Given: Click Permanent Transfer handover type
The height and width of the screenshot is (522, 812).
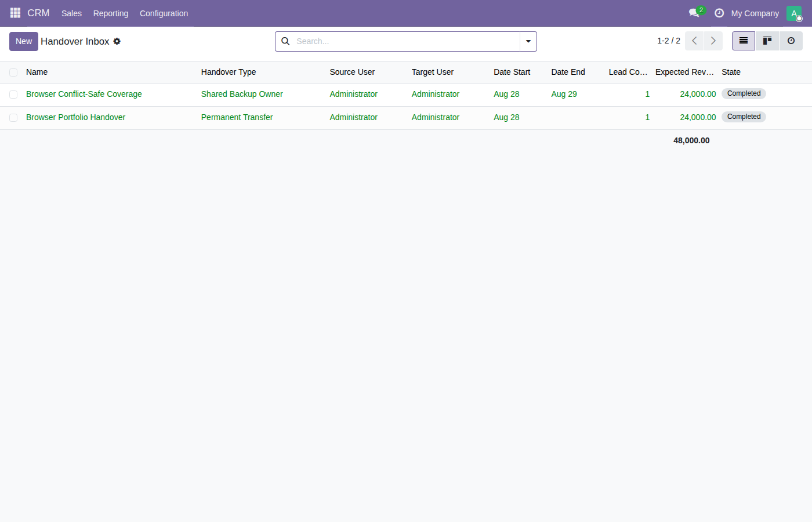Looking at the screenshot, I should click(237, 117).
